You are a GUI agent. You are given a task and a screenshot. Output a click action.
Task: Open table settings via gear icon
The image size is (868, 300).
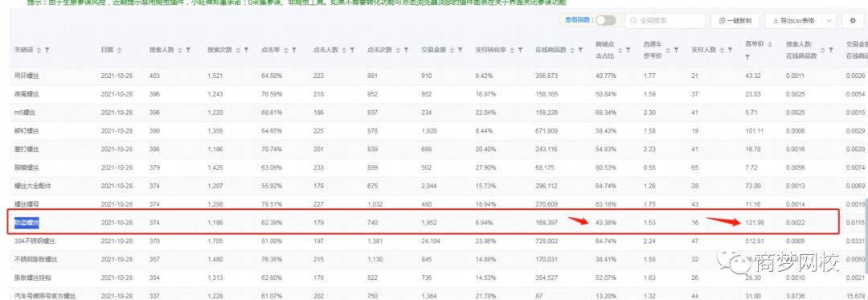click(853, 21)
